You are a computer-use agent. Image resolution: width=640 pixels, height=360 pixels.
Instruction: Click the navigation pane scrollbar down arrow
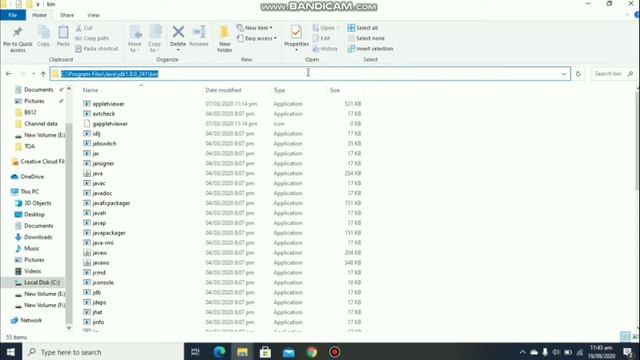[69, 328]
